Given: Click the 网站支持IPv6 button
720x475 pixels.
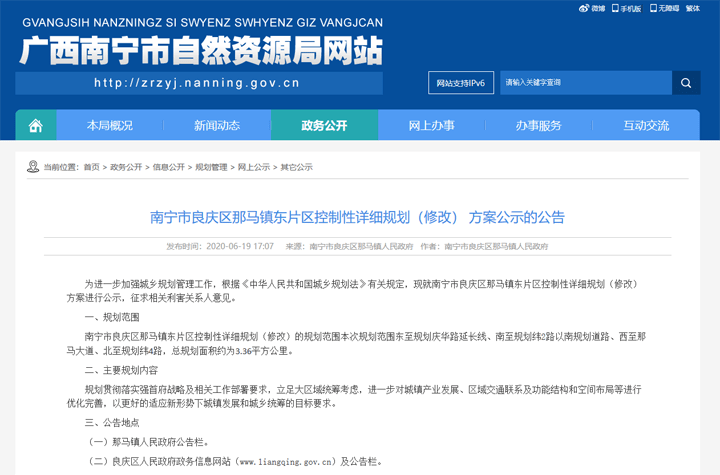Looking at the screenshot, I should coord(461,83).
